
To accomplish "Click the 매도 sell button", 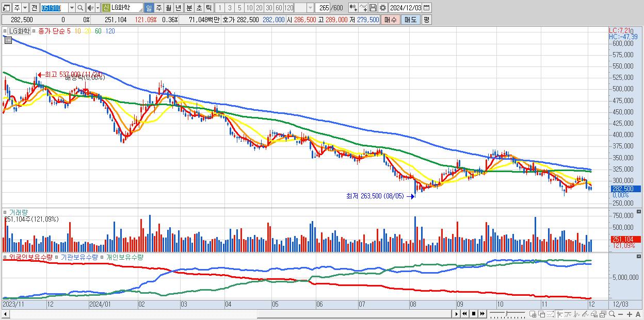I will [x=411, y=20].
